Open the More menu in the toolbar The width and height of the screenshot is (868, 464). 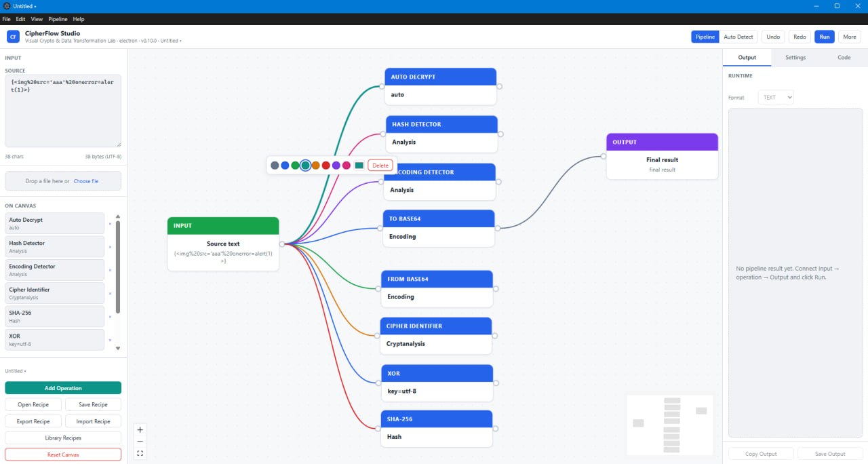click(850, 37)
